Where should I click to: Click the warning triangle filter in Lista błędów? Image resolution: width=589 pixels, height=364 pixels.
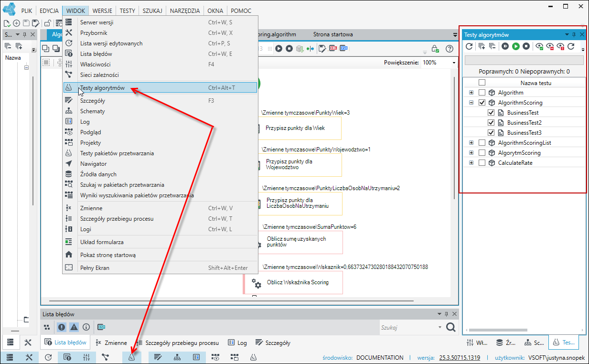click(74, 327)
